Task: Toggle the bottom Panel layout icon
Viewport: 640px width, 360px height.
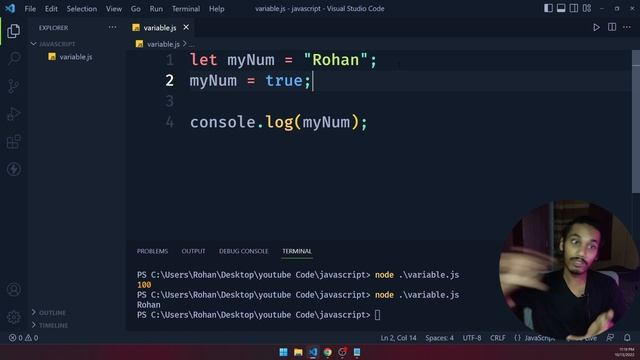Action: 561,8
